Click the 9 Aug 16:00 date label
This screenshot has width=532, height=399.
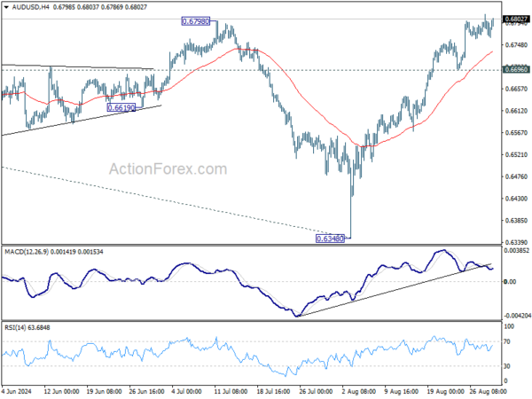(x=402, y=391)
